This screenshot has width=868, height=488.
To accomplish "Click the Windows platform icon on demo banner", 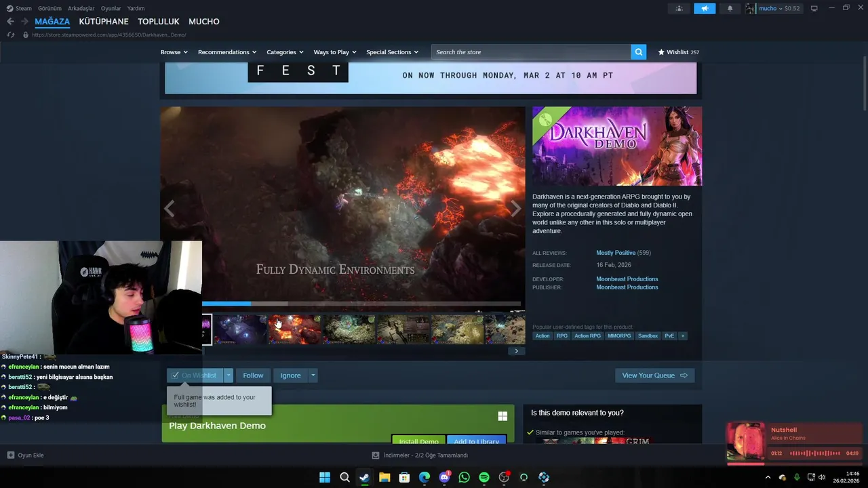I will pyautogui.click(x=502, y=416).
